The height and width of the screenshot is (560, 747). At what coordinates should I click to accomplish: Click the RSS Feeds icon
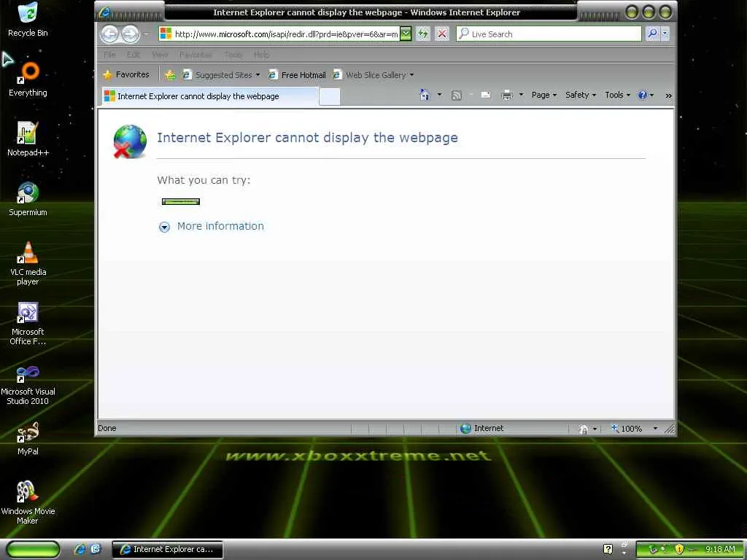pos(457,96)
